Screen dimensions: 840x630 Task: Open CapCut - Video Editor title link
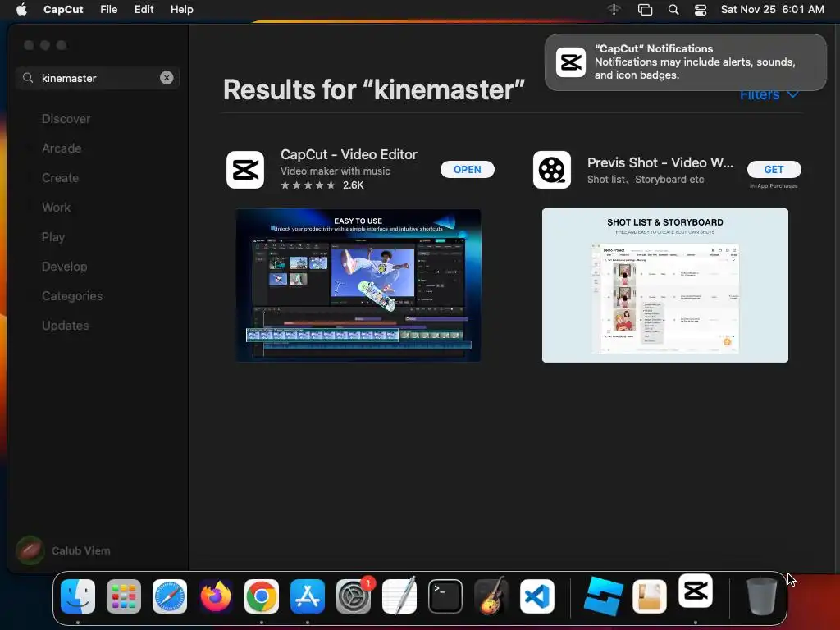pyautogui.click(x=349, y=154)
